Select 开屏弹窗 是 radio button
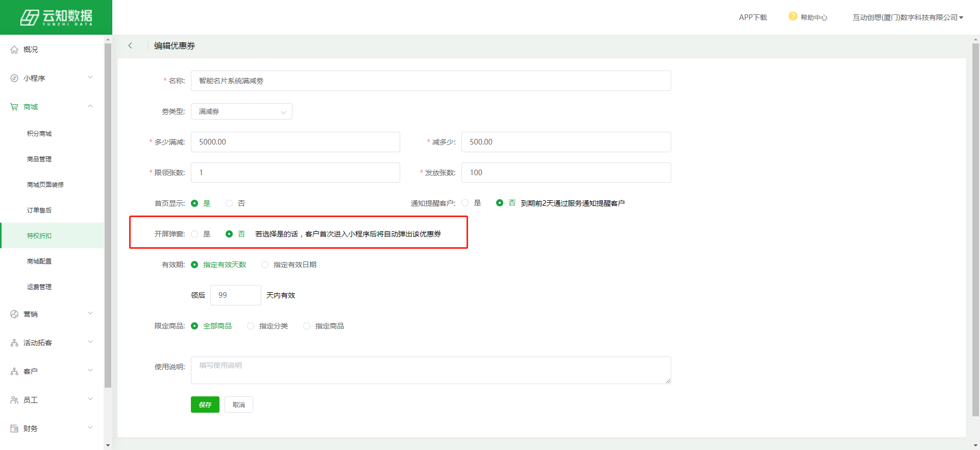The height and width of the screenshot is (450, 980). [194, 234]
